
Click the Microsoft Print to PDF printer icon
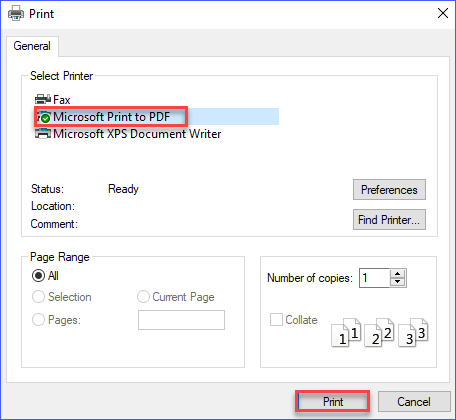(43, 117)
